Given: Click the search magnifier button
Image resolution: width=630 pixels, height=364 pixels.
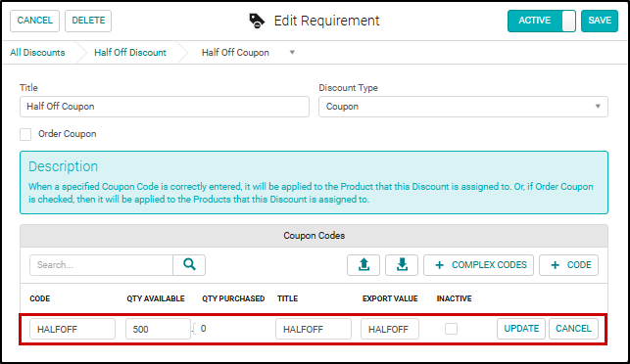Looking at the screenshot, I should click(189, 265).
